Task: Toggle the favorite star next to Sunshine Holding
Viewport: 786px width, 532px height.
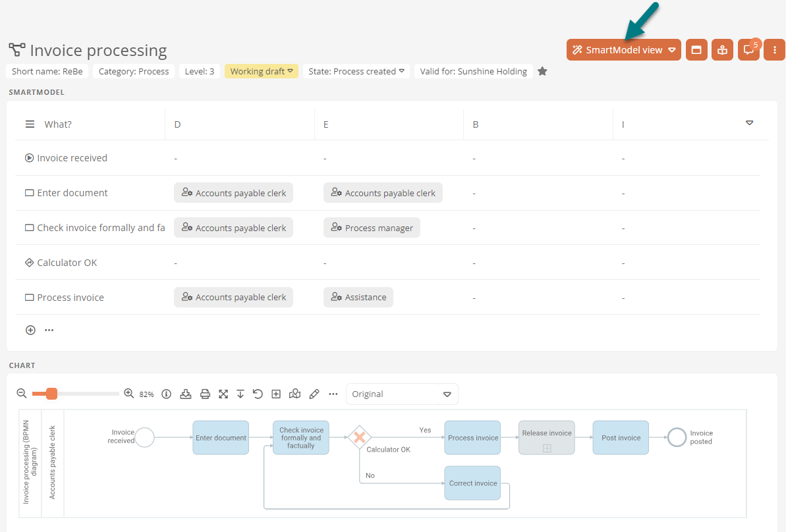Action: click(x=542, y=71)
